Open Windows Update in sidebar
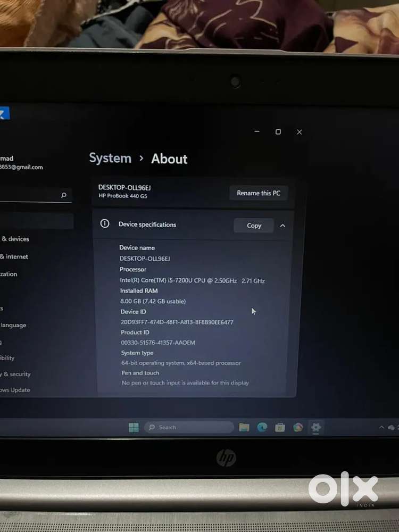Screen dimensions: 399x532 point(15,390)
